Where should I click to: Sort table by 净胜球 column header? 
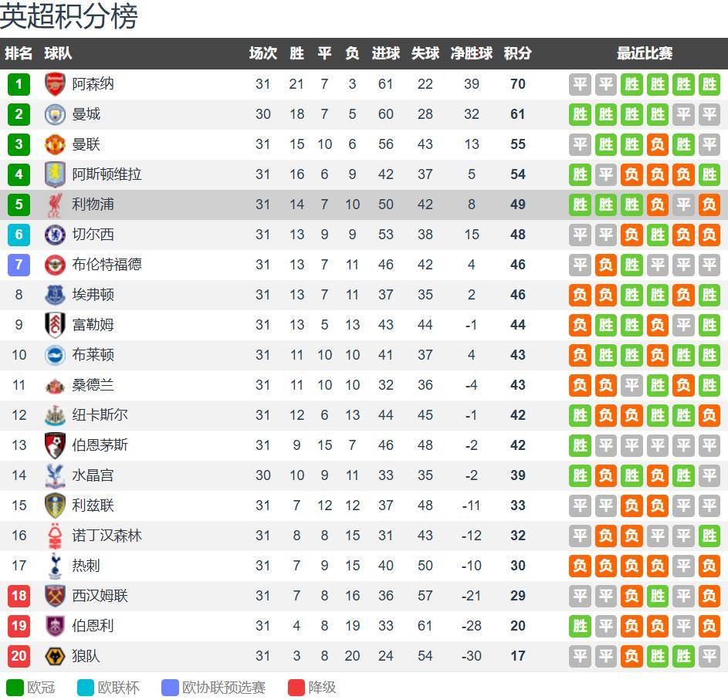471,53
